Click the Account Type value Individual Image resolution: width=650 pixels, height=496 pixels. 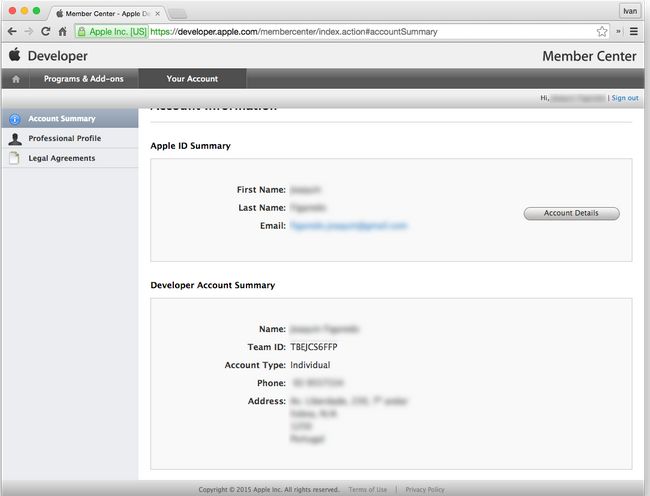pyautogui.click(x=310, y=365)
